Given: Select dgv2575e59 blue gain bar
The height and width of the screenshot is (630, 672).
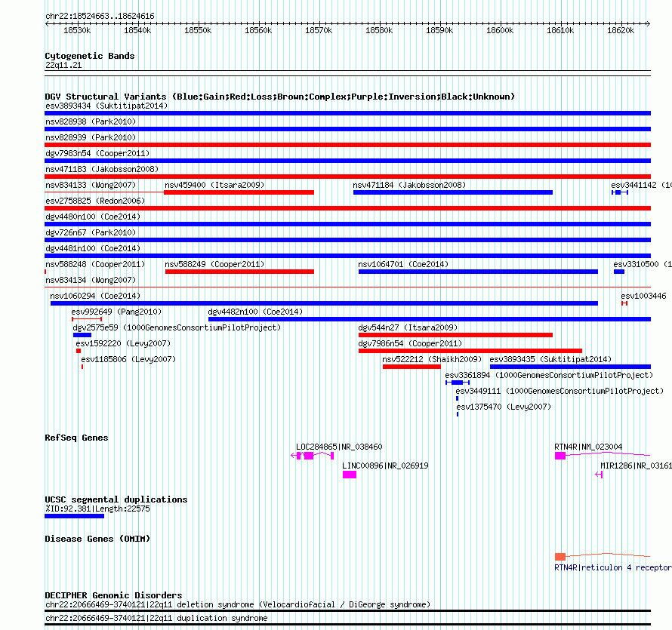Looking at the screenshot, I should tap(82, 335).
